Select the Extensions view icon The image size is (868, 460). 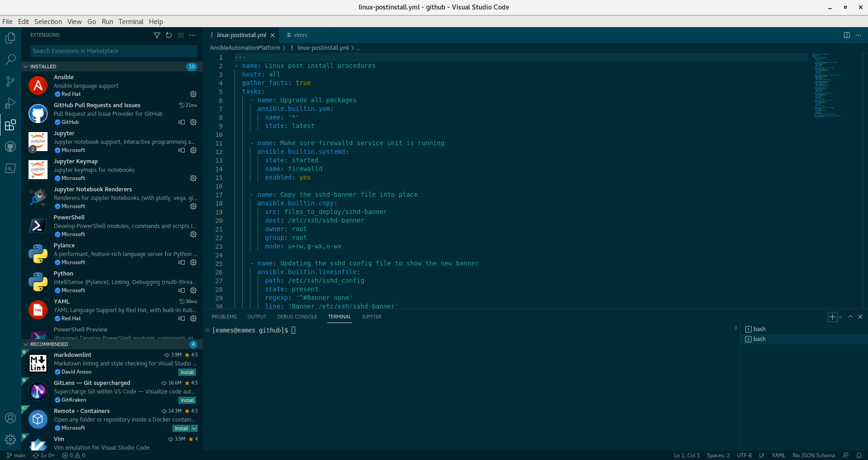(x=10, y=125)
